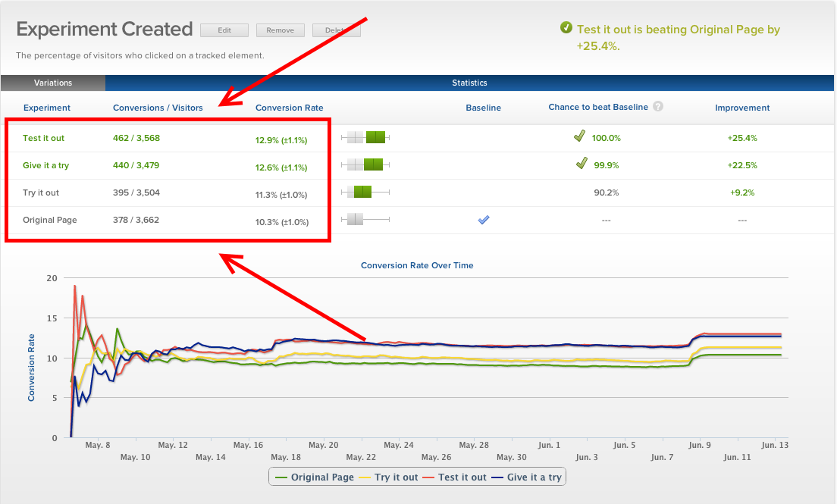This screenshot has width=837, height=504.
Task: Click the green success check icon beside the headline
Action: pos(566,28)
